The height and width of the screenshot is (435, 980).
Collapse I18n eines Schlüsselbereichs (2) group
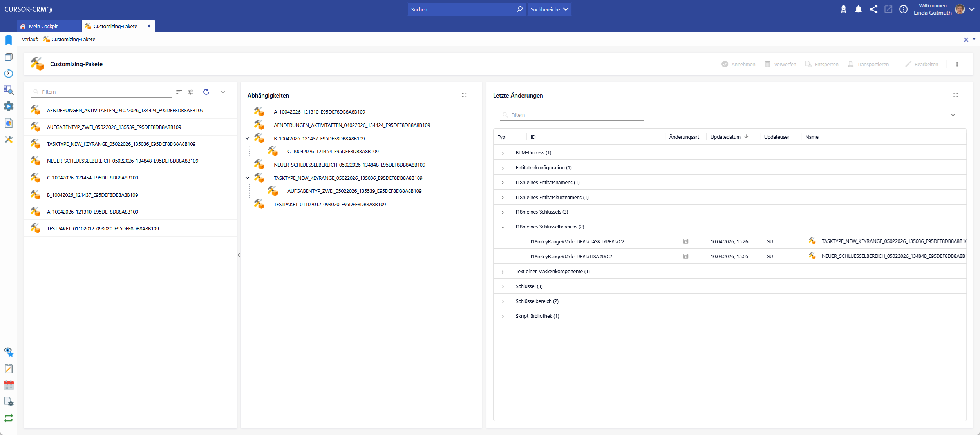point(503,227)
